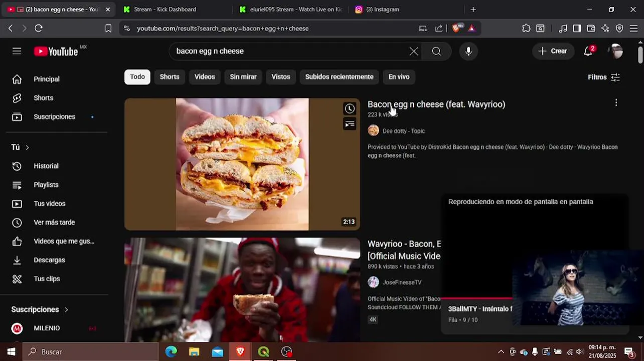Open the JoseFinesseTV channel
The image size is (644, 361).
(x=402, y=282)
